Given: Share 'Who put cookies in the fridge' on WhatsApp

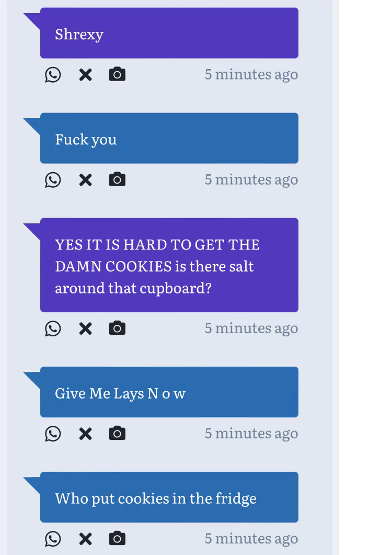Looking at the screenshot, I should (x=53, y=539).
